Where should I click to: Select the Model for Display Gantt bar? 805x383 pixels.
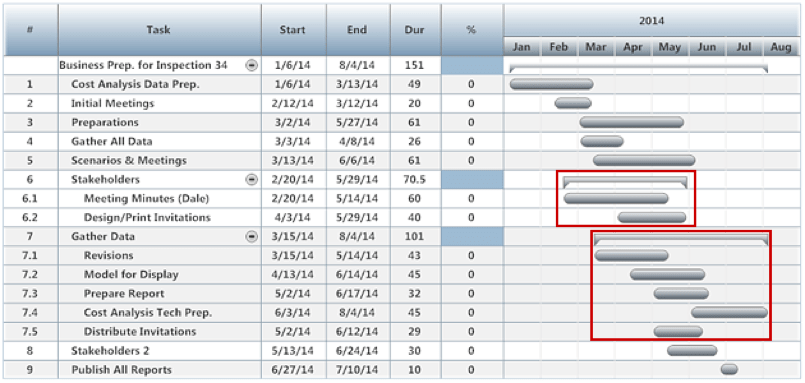[x=667, y=274]
